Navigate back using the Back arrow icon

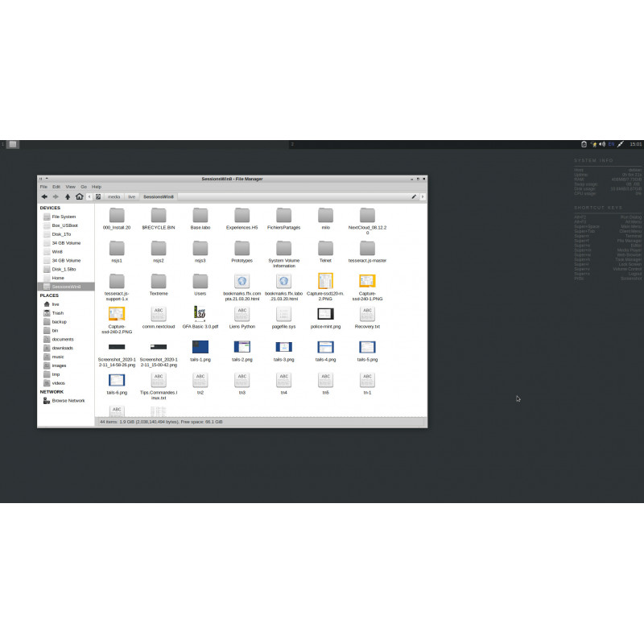coord(44,196)
